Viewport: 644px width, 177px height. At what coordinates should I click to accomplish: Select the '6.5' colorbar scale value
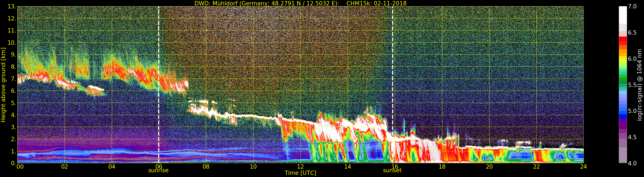tap(632, 33)
